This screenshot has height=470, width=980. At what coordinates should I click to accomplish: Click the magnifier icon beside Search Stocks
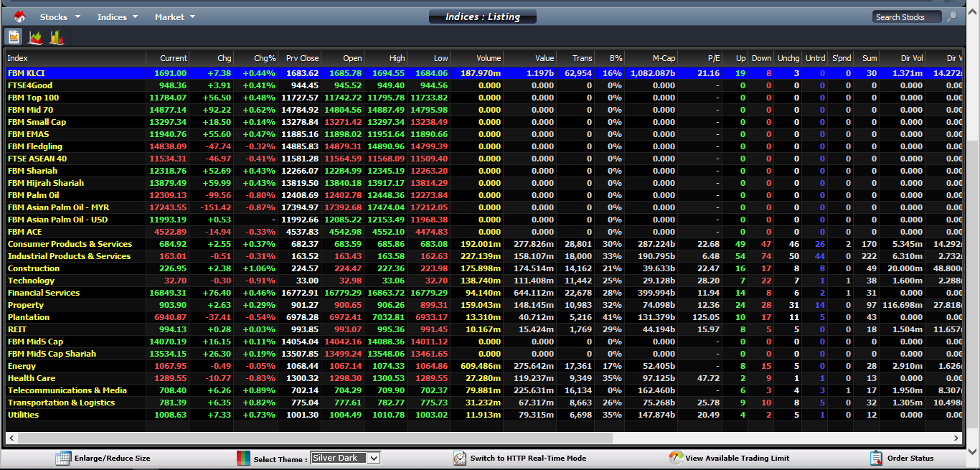tap(952, 17)
